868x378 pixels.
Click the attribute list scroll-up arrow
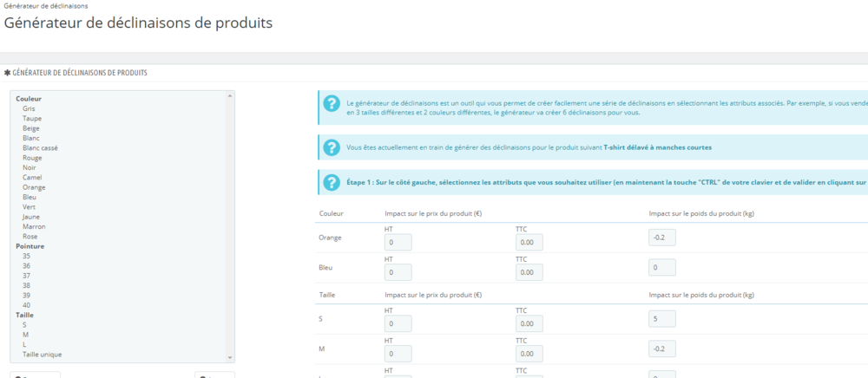tap(230, 95)
